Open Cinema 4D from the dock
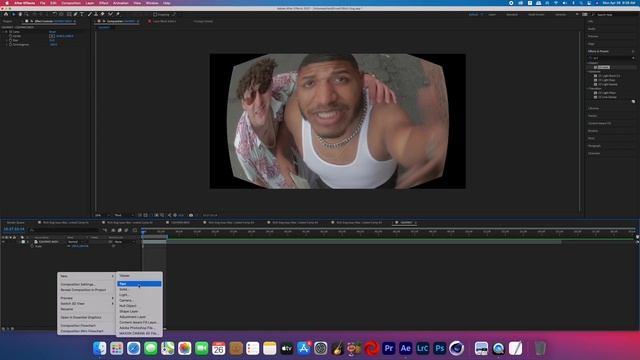 [456, 348]
